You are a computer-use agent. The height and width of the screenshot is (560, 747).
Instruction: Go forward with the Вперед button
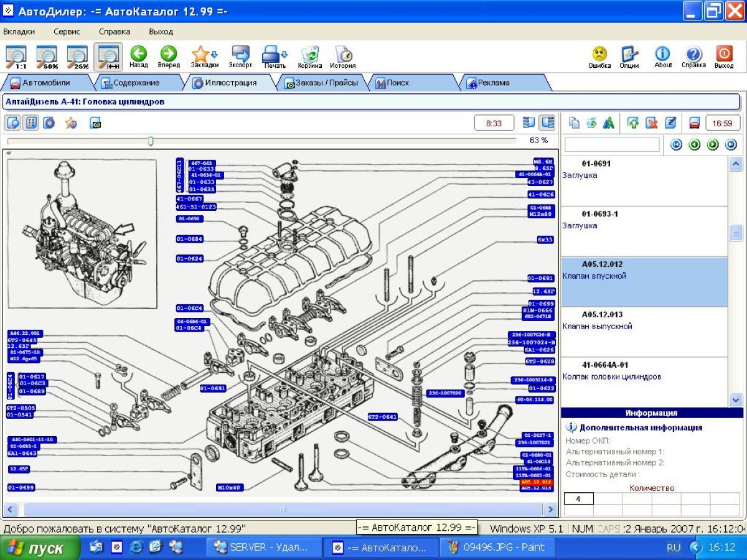pyautogui.click(x=169, y=57)
